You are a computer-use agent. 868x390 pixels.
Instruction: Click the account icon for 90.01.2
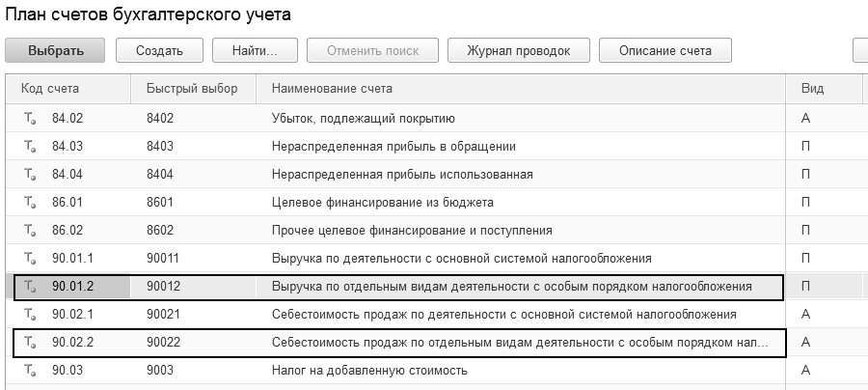pyautogui.click(x=30, y=287)
